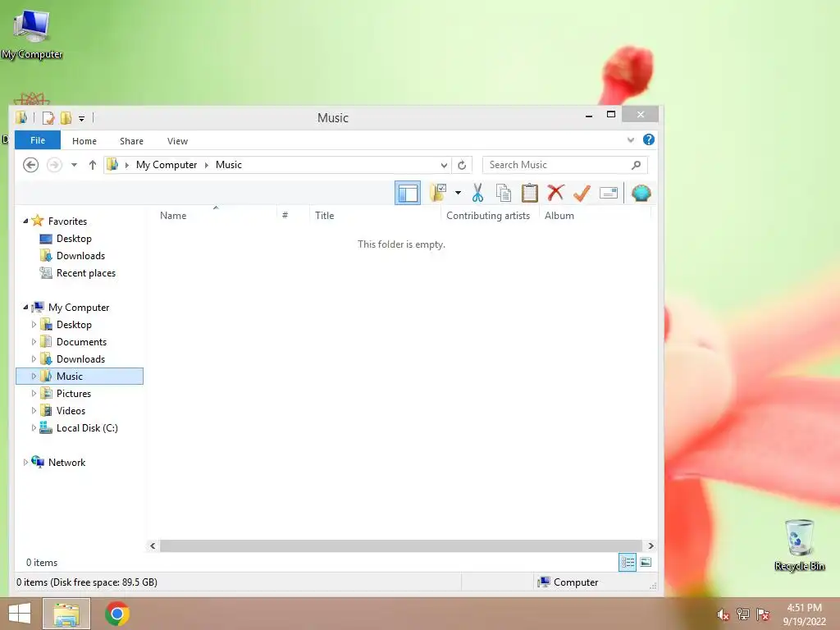
Task: Open address bar history dropdown
Action: (x=444, y=165)
